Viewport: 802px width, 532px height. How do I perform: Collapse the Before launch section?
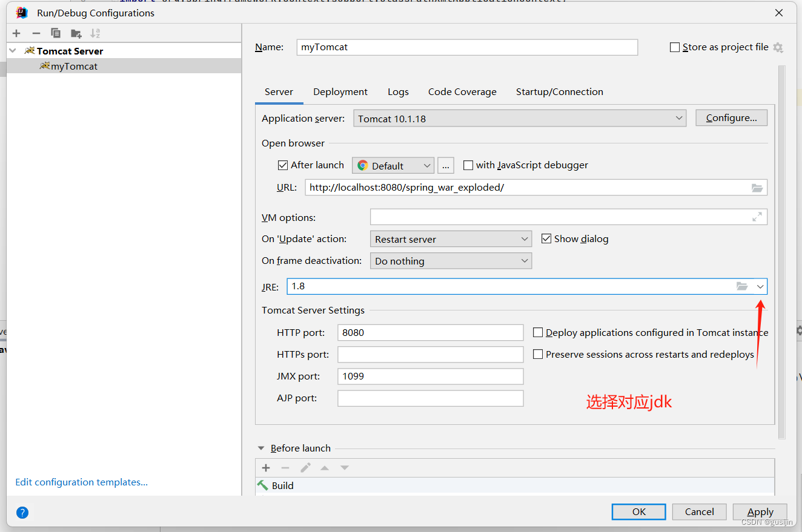[261, 448]
